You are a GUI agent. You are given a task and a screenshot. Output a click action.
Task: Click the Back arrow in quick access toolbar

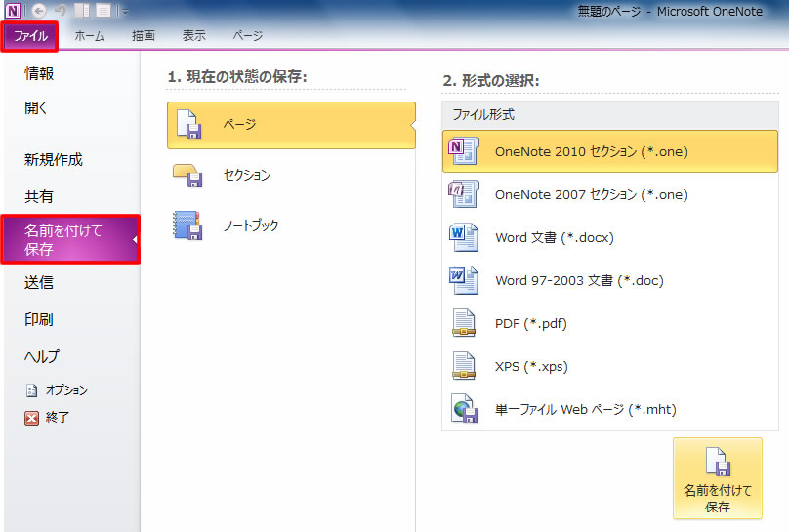pyautogui.click(x=39, y=10)
